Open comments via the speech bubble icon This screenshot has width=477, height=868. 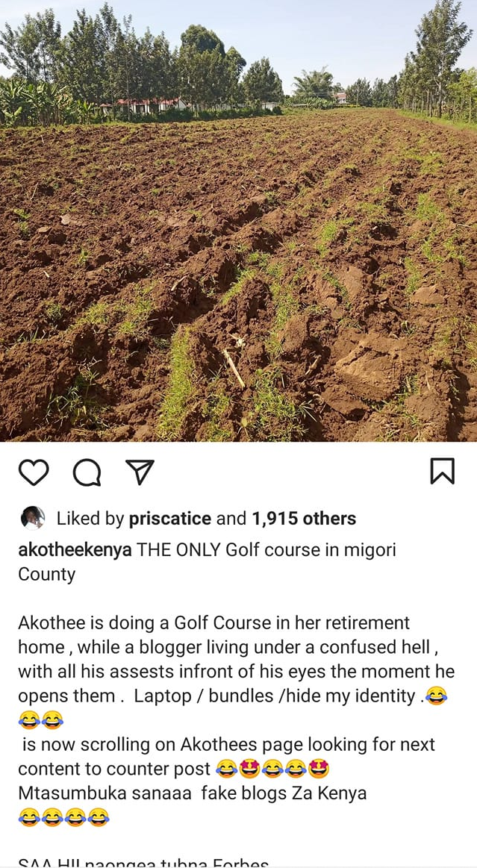pos(87,472)
